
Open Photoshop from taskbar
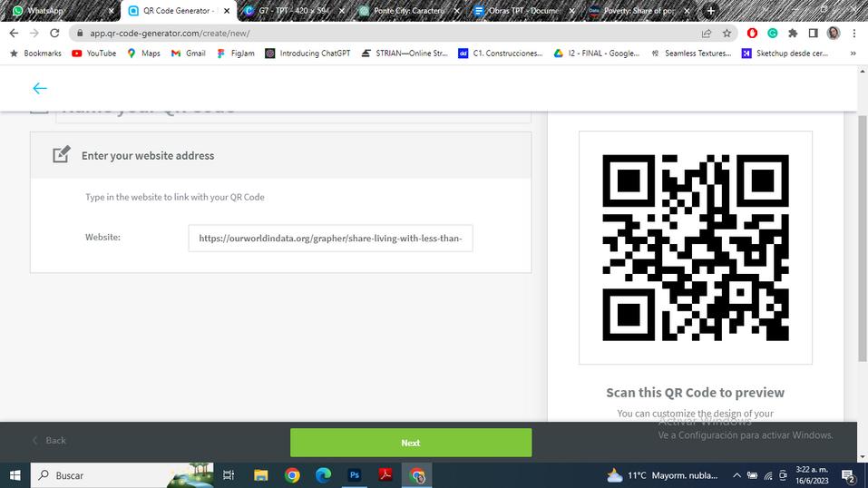pyautogui.click(x=355, y=475)
